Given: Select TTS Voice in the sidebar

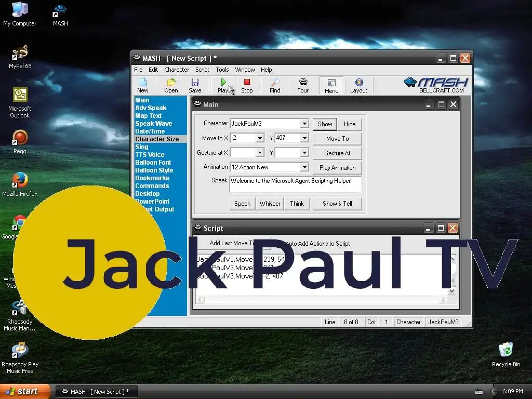Looking at the screenshot, I should pyautogui.click(x=150, y=155).
